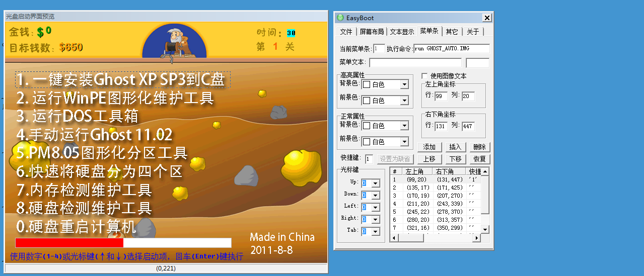
Task: Expand the Tab cursor key dropdown
Action: click(376, 231)
